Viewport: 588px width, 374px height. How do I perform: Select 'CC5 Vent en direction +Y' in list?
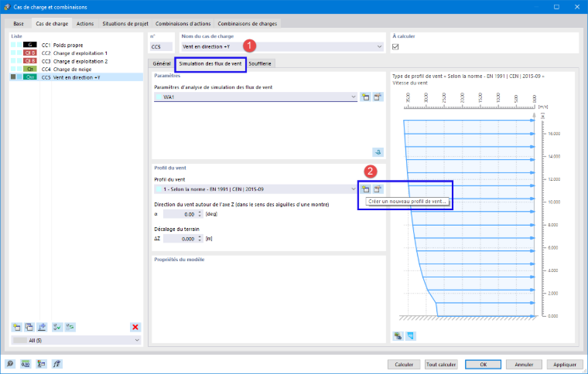pos(76,77)
